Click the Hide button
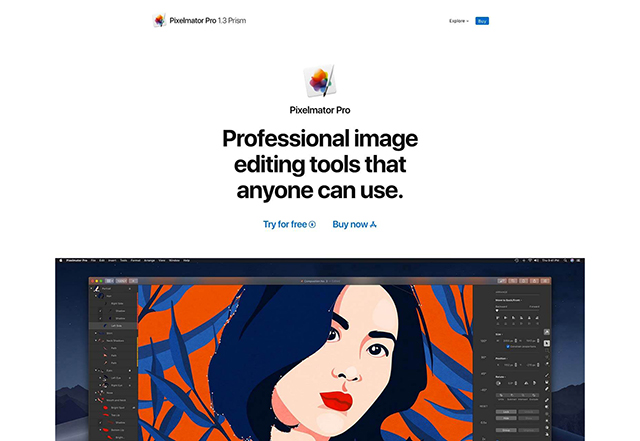Viewport: 640px width, 441px height. pyautogui.click(x=506, y=418)
